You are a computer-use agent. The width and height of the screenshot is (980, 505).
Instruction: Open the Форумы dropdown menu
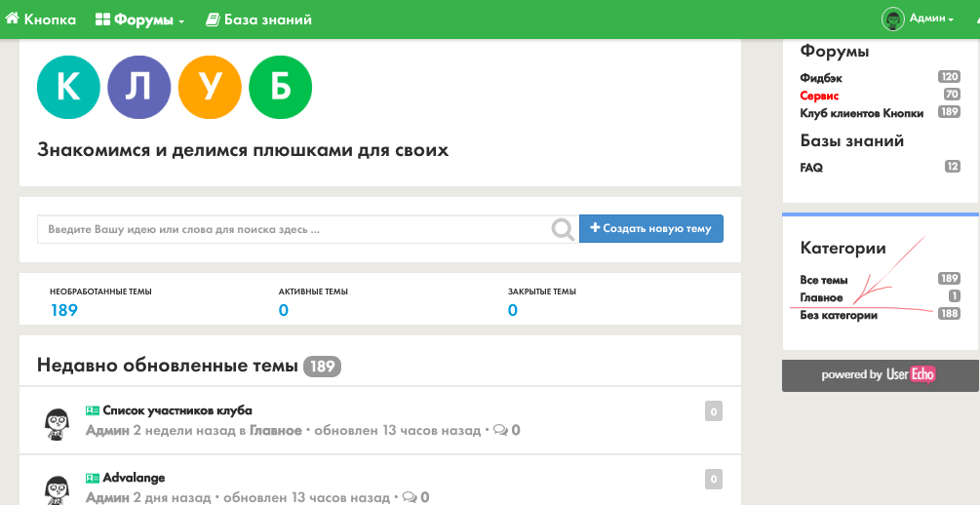[139, 19]
